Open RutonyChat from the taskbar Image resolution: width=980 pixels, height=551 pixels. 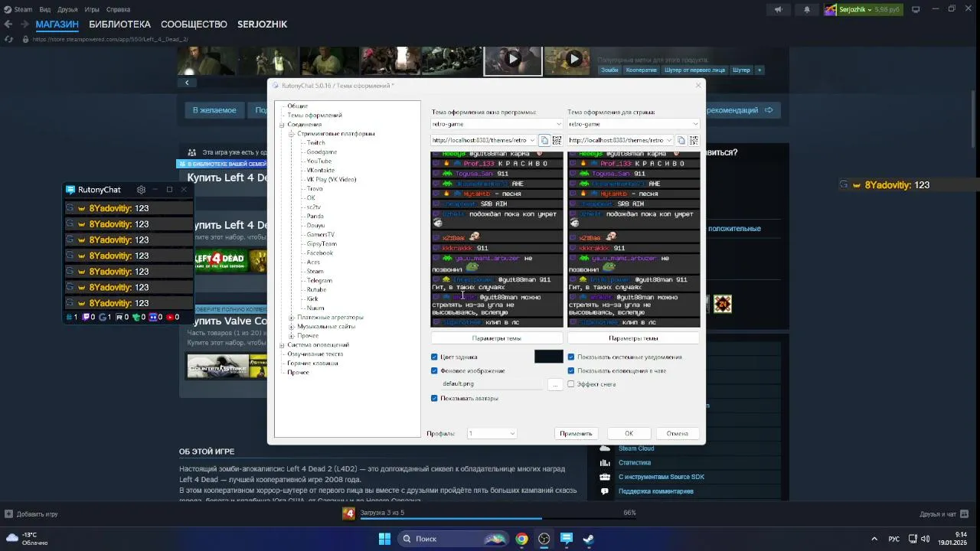click(567, 539)
